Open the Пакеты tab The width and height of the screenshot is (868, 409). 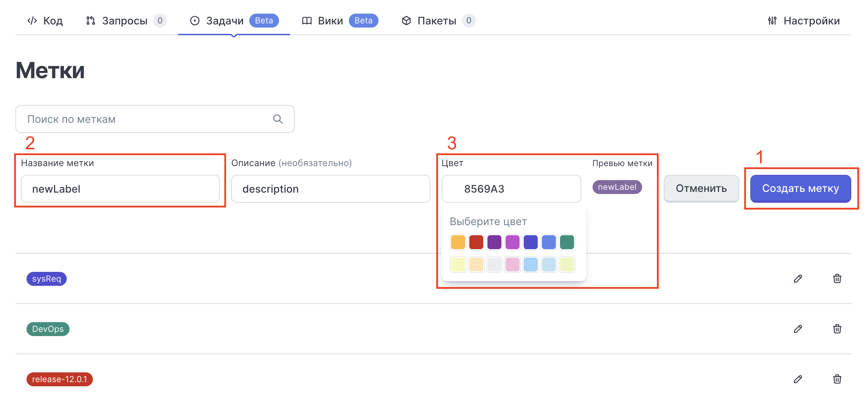tap(438, 21)
